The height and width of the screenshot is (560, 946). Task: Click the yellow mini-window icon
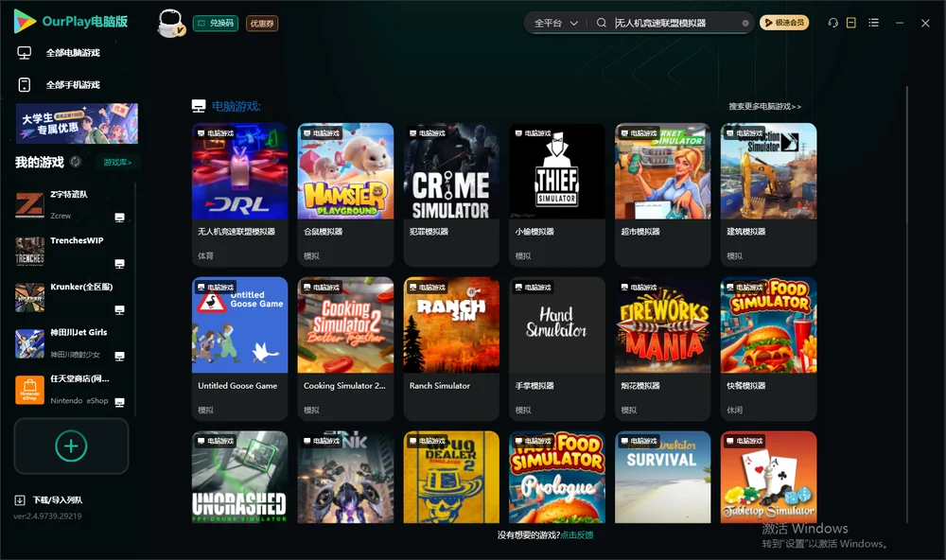[851, 23]
